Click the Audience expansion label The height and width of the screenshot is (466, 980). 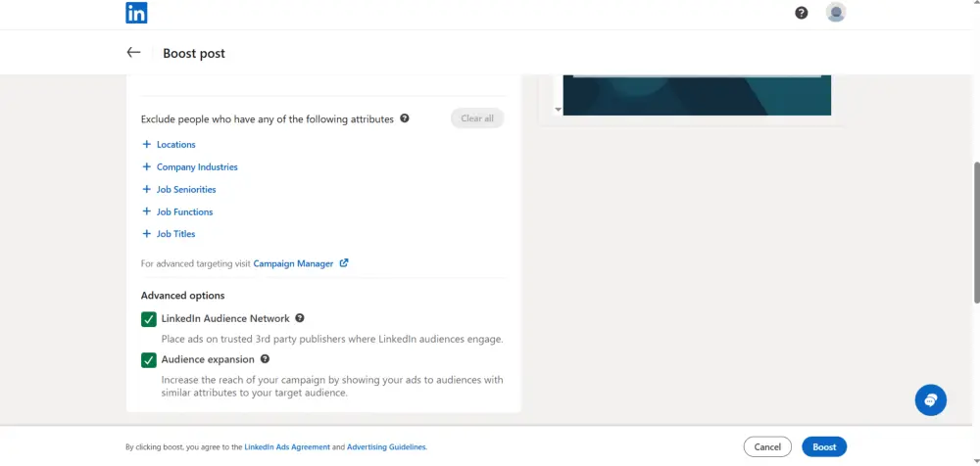[208, 360]
